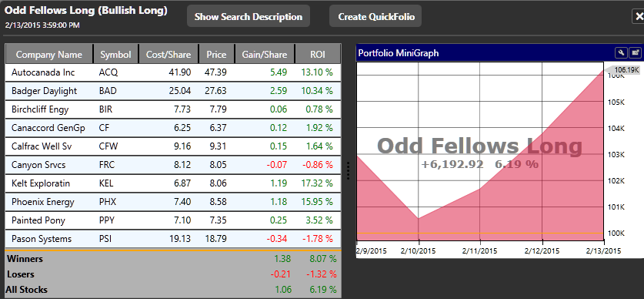Click Create QuickFolio button
644x299 pixels.
375,16
